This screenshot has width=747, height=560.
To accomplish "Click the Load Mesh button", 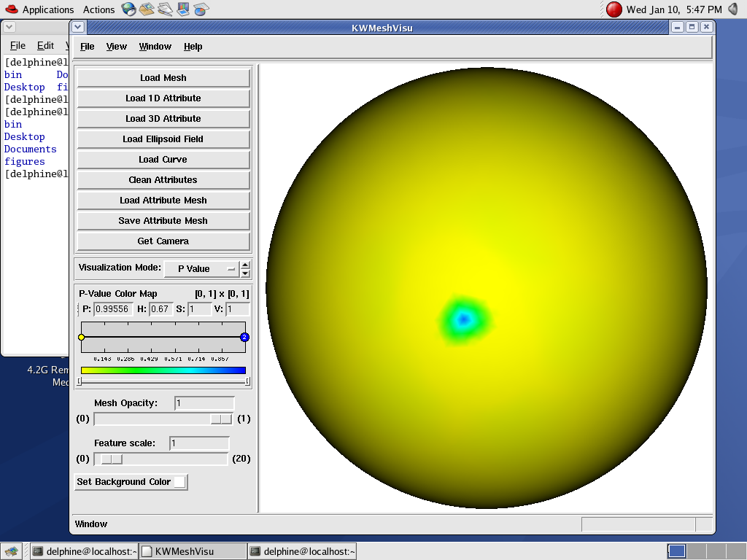I will coord(163,78).
